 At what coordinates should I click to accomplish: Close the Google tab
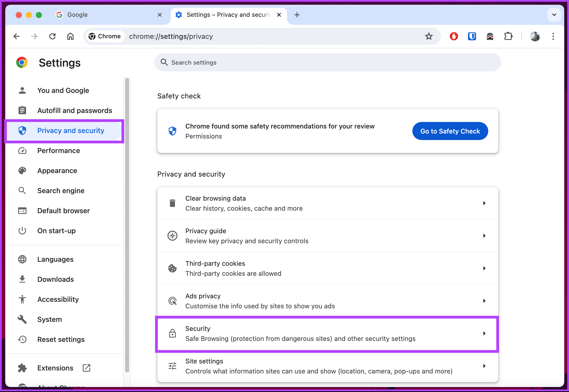(160, 15)
